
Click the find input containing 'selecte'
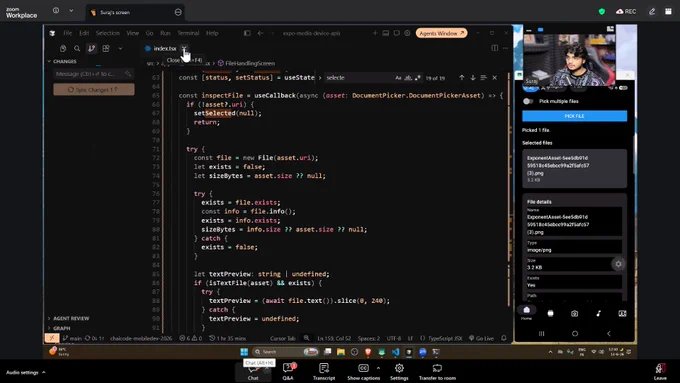click(358, 78)
